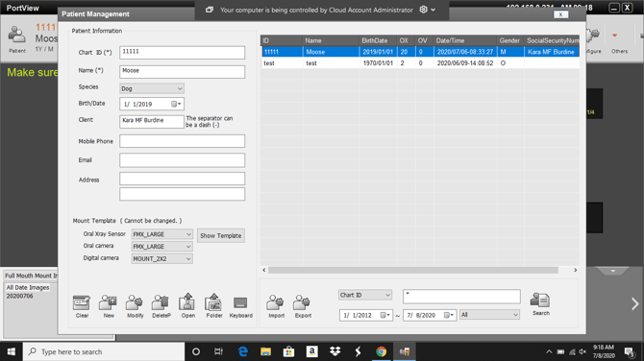Click the Import patient icon
Image resolution: width=644 pixels, height=361 pixels.
point(276,306)
